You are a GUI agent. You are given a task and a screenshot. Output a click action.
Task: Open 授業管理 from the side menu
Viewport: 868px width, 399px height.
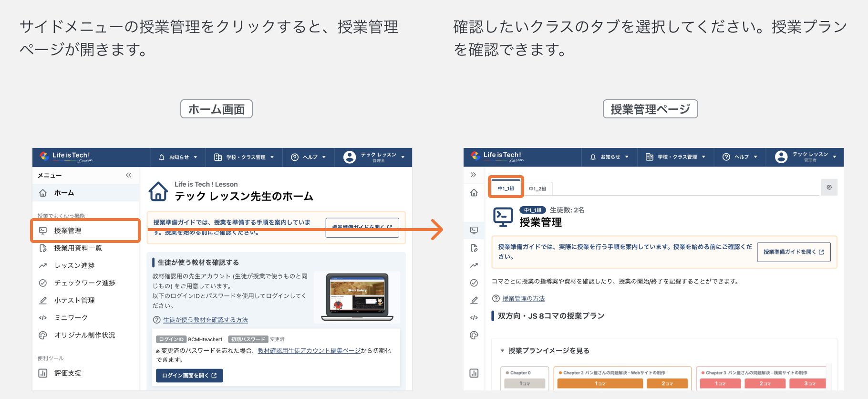pyautogui.click(x=86, y=231)
